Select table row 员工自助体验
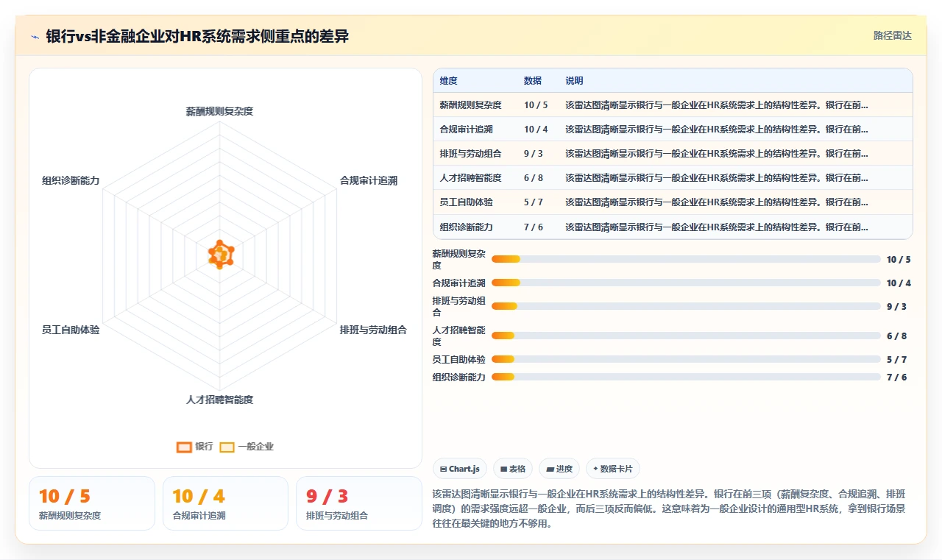Screen dimensions: 942x560 point(673,202)
